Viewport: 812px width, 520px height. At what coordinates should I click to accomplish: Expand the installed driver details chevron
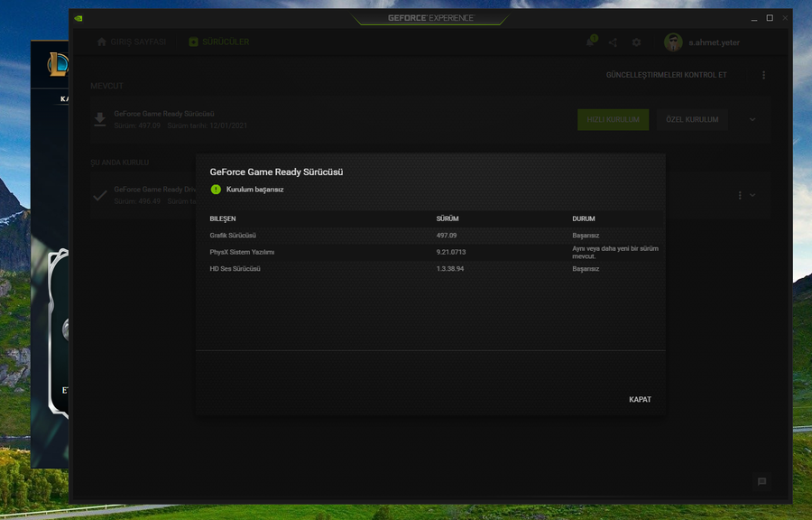tap(752, 195)
